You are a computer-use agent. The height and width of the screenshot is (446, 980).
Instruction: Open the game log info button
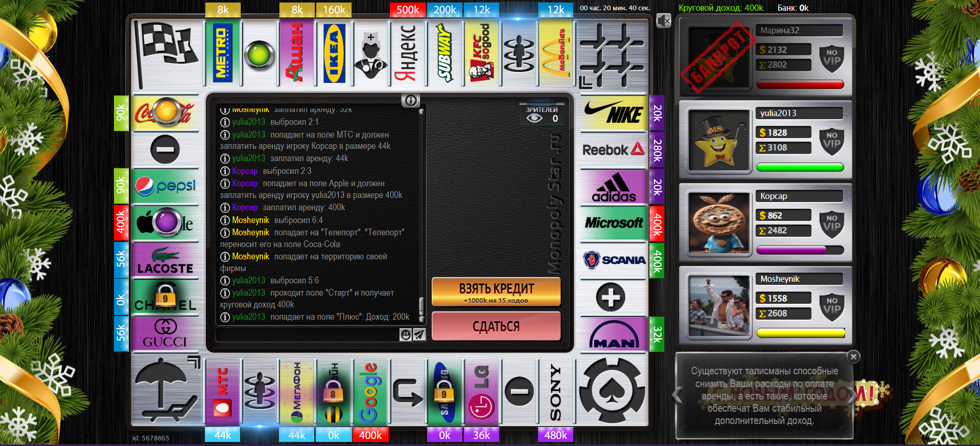pyautogui.click(x=411, y=100)
